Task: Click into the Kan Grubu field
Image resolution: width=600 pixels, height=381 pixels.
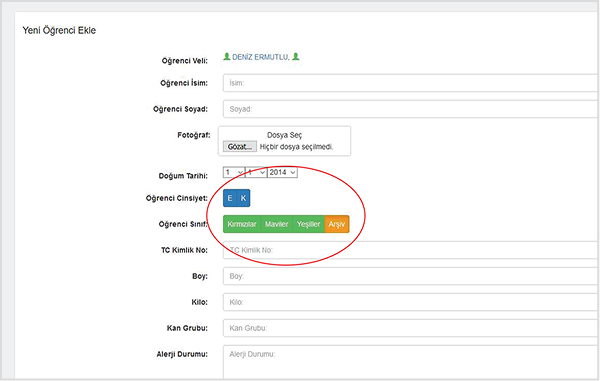Action: point(411,328)
